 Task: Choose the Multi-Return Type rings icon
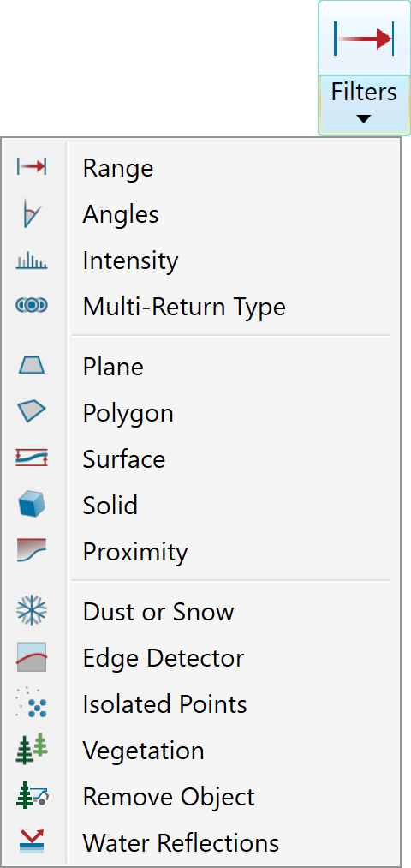pyautogui.click(x=32, y=305)
